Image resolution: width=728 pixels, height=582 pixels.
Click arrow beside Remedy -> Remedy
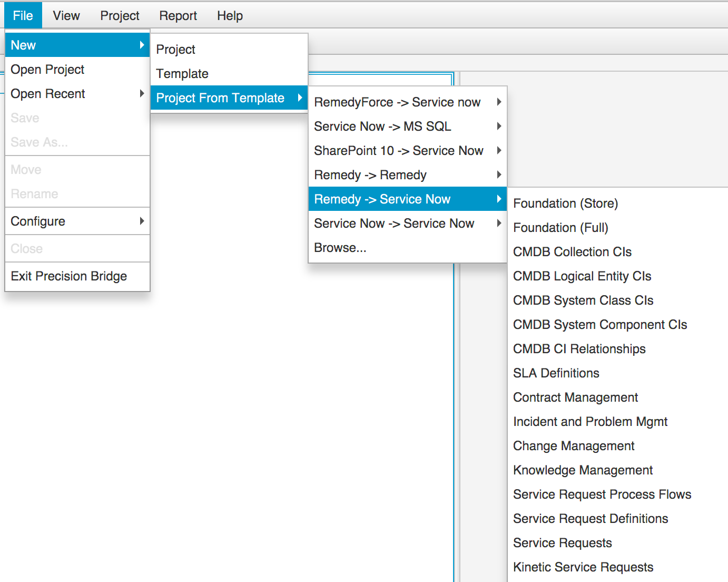[x=499, y=174]
